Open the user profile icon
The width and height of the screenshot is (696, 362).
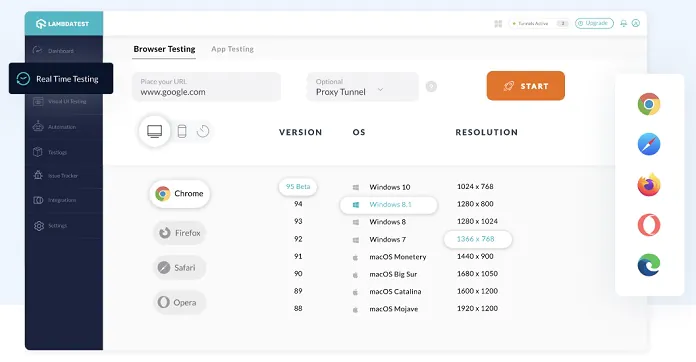[636, 23]
